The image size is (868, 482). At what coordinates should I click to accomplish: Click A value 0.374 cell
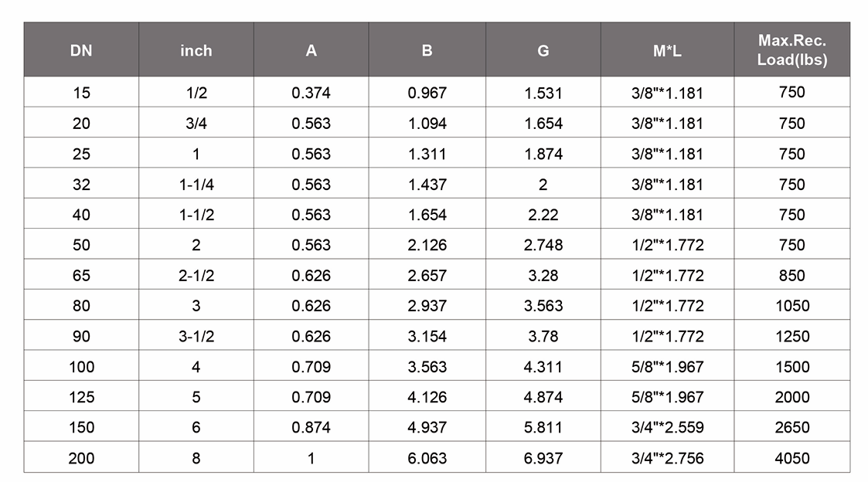click(x=311, y=93)
